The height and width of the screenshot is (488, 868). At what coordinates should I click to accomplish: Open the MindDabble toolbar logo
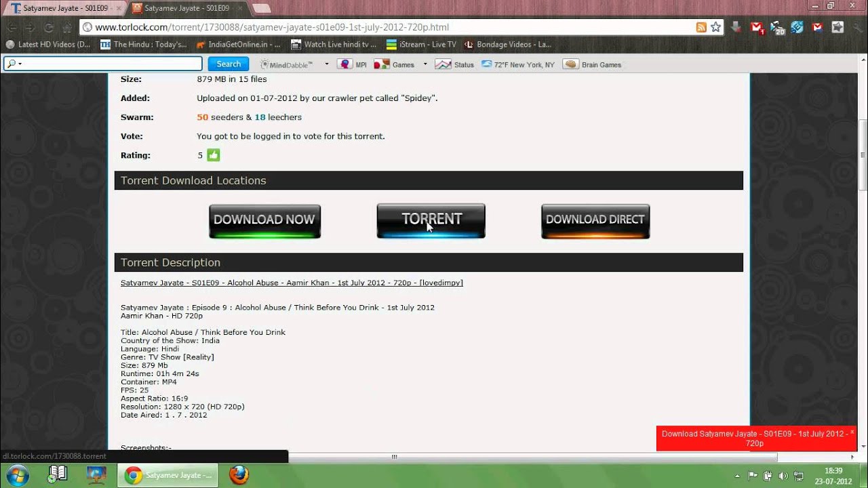pyautogui.click(x=286, y=64)
